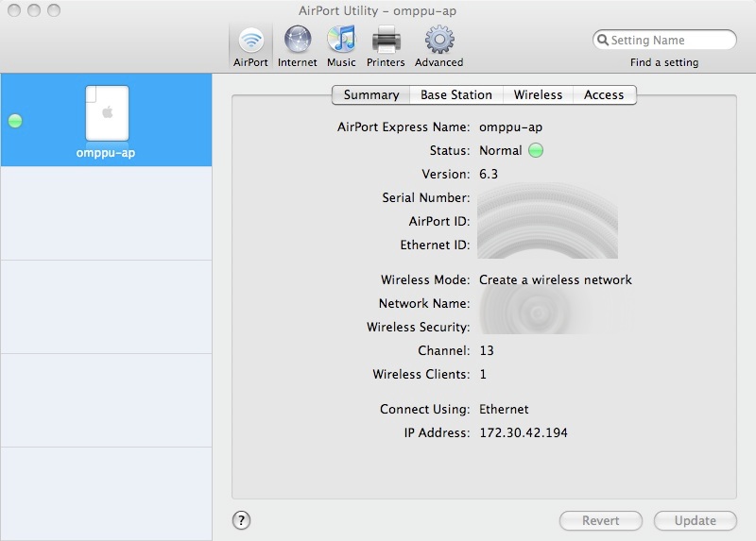Click the green status dot in the sidebar
Viewport: 756px width, 541px height.
[x=15, y=121]
